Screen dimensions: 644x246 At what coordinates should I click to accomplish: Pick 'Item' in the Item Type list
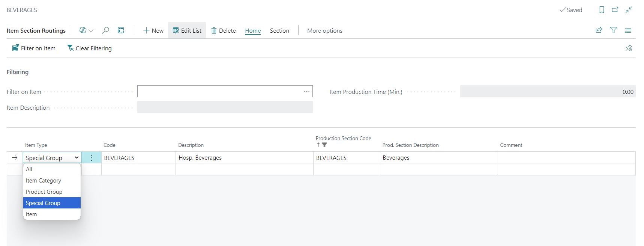click(32, 214)
